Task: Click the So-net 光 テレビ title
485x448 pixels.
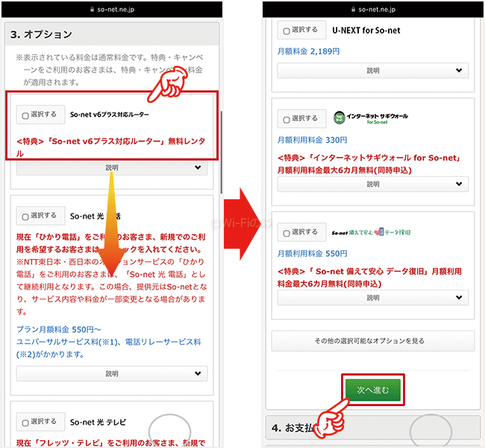Action: (x=98, y=423)
